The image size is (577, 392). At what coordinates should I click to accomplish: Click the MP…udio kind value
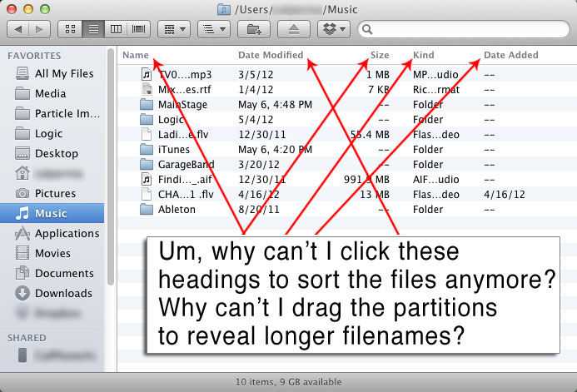(x=435, y=75)
